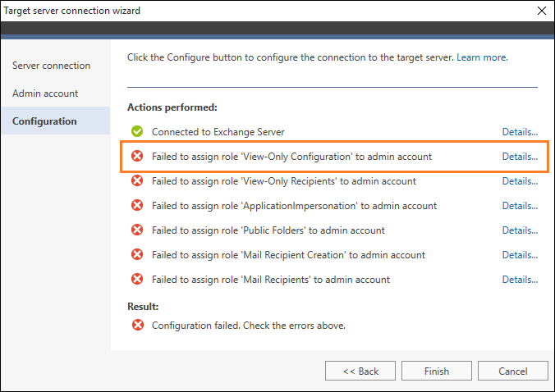
Task: Click the green success icon beside Connected to Exchange Server
Action: coord(137,131)
